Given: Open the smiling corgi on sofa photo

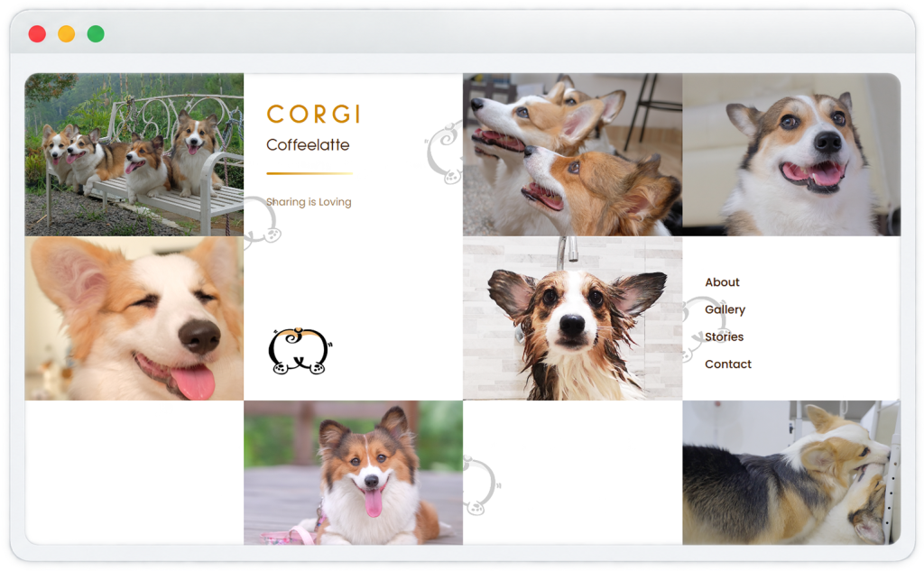Looking at the screenshot, I should pyautogui.click(x=791, y=154).
